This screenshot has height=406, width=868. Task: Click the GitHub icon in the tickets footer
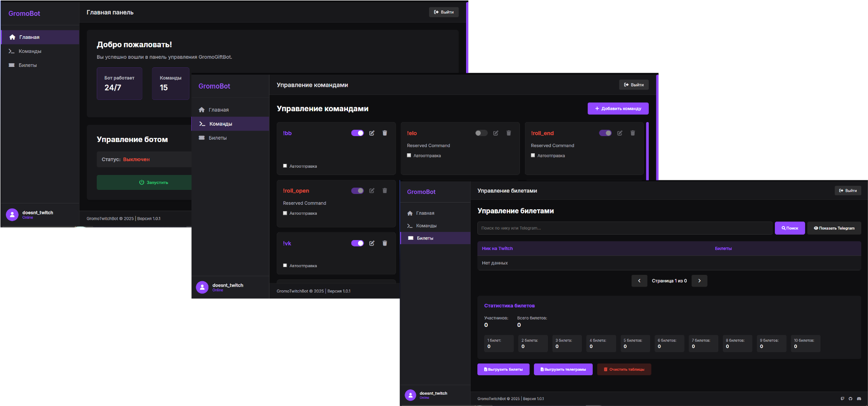[x=850, y=399]
